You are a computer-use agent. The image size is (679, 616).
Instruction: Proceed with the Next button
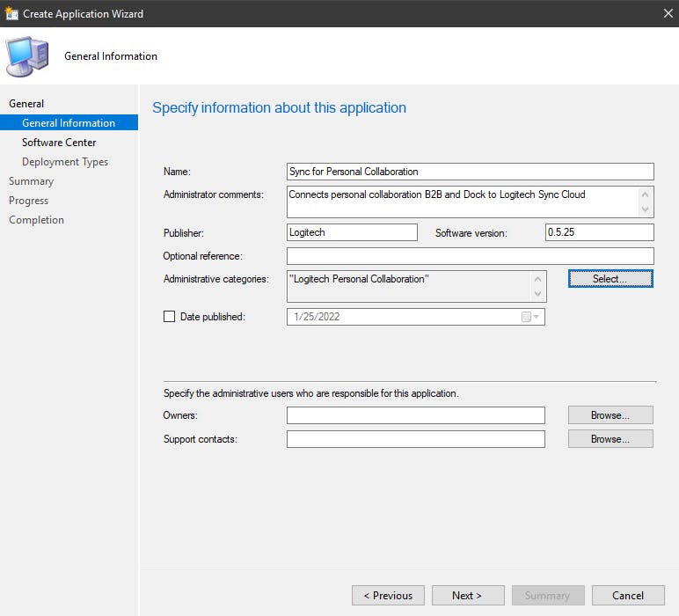point(468,596)
